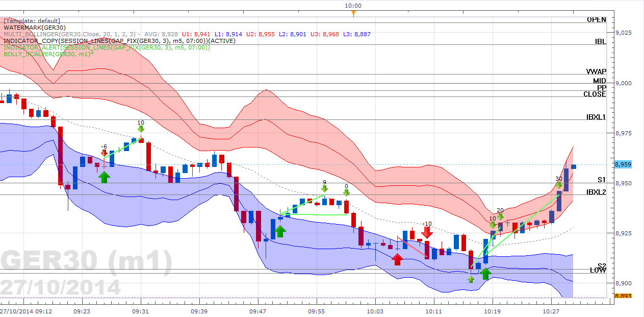
Task: Click the orange 10:00 session marker triangle
Action: (353, 14)
